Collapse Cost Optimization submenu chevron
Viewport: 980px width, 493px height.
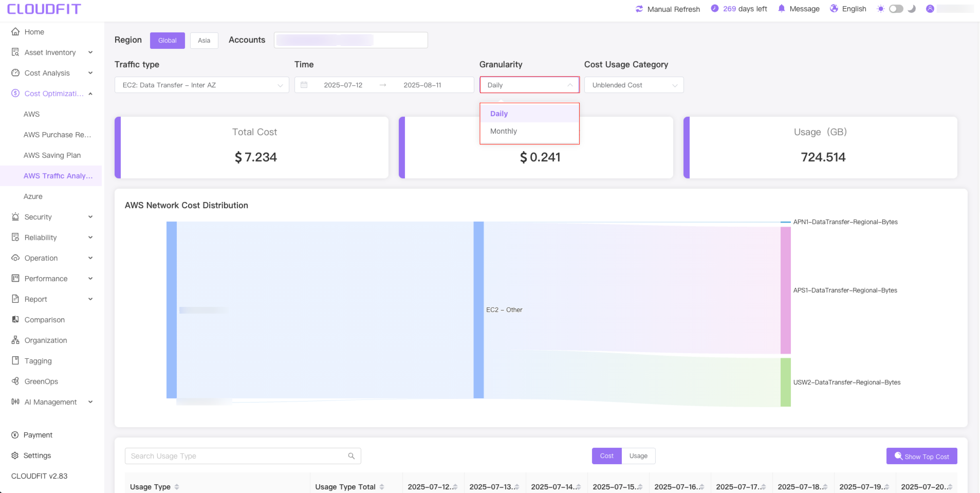pyautogui.click(x=90, y=94)
